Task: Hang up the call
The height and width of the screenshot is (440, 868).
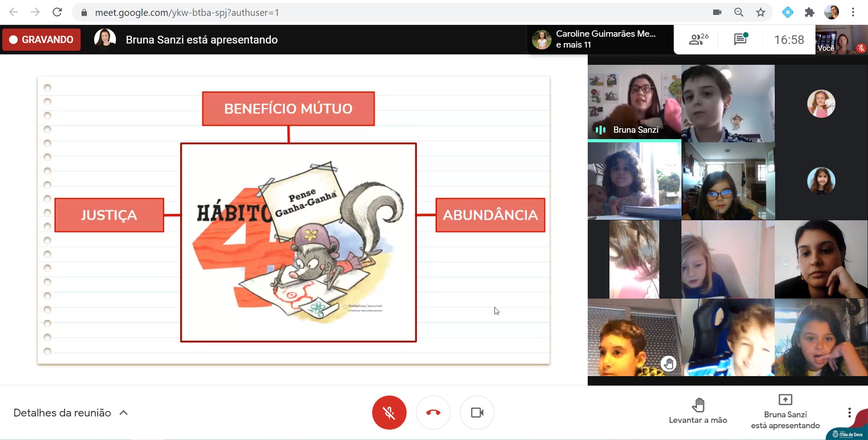Action: 433,412
